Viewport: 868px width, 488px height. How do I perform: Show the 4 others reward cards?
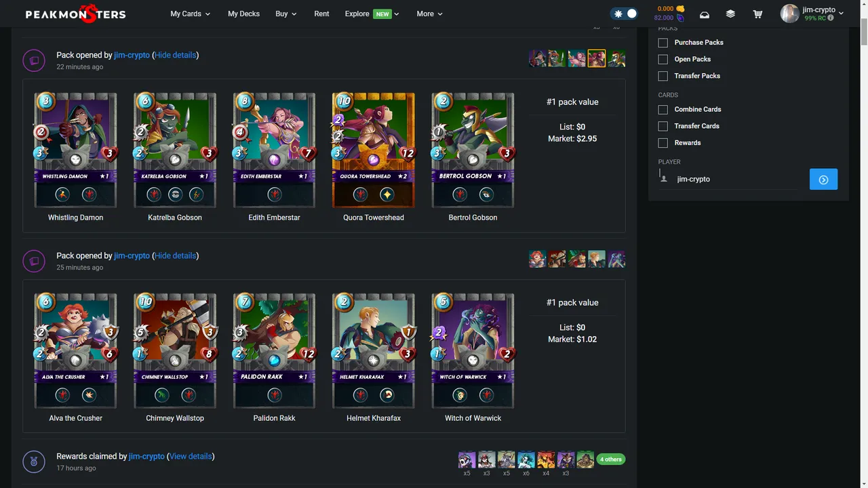pyautogui.click(x=610, y=460)
